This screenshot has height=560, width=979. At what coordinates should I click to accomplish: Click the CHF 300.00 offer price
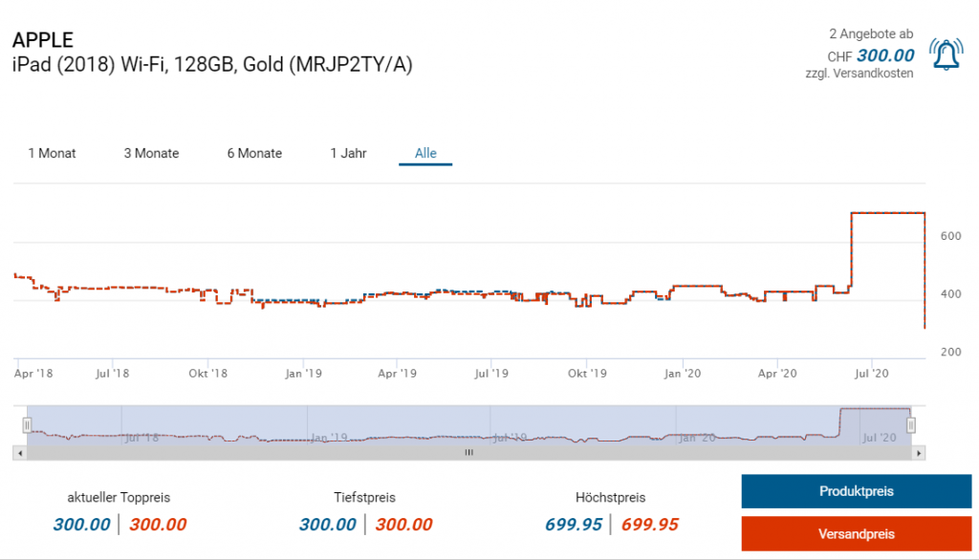pos(884,55)
